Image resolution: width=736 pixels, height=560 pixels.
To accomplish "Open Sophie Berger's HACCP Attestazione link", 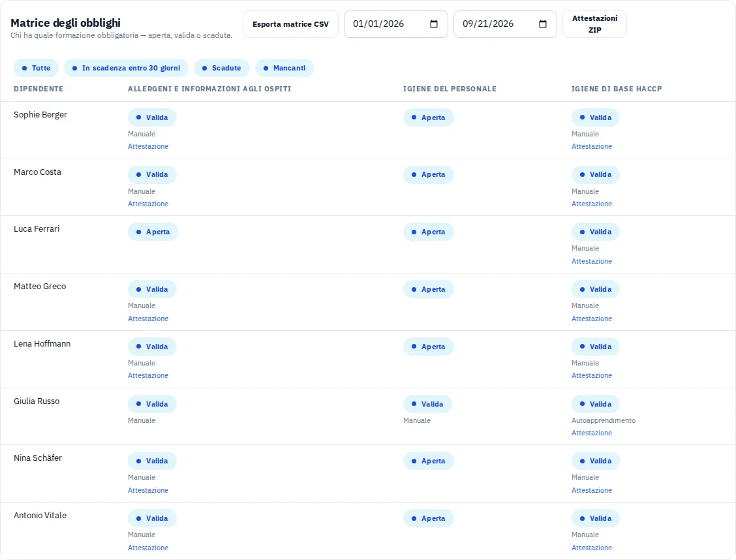I will [591, 146].
